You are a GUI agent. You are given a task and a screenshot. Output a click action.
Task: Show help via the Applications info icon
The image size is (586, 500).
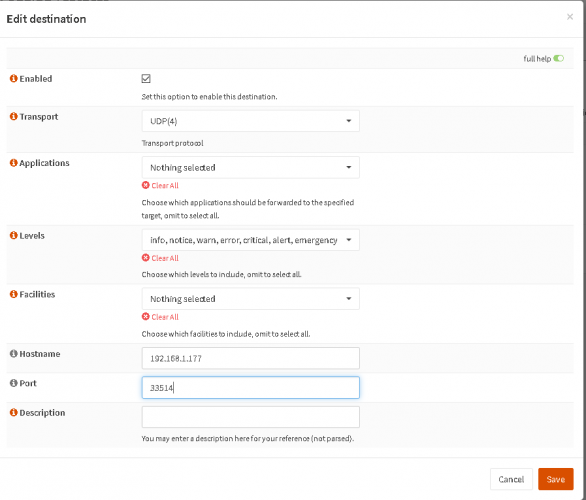[x=13, y=163]
